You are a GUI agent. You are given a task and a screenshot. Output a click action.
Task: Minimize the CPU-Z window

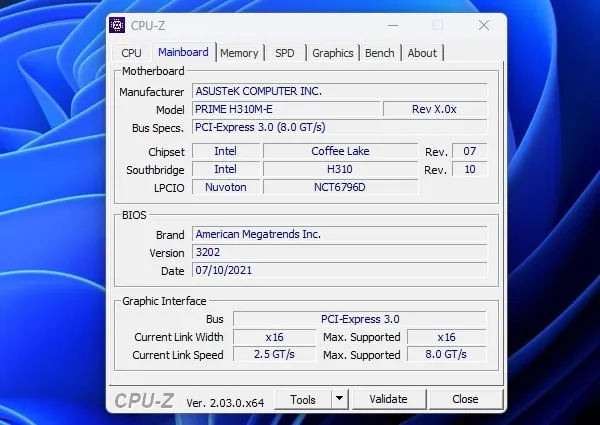pyautogui.click(x=393, y=26)
